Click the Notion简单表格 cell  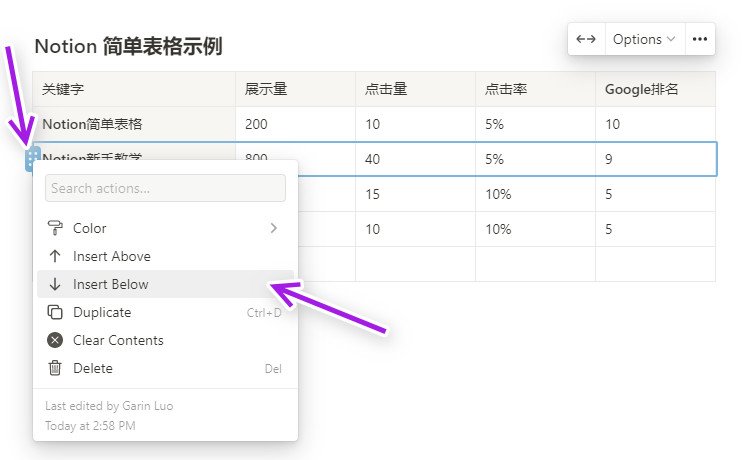tap(134, 124)
